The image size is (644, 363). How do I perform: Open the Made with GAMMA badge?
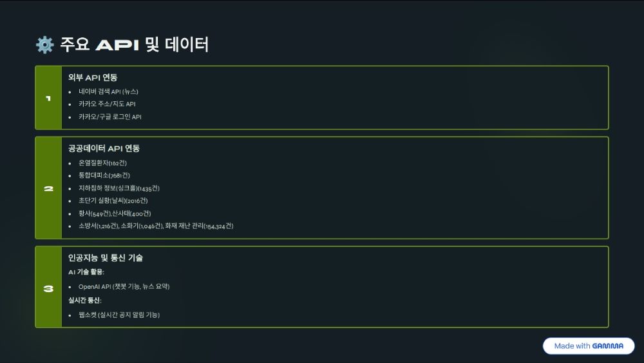[589, 346]
